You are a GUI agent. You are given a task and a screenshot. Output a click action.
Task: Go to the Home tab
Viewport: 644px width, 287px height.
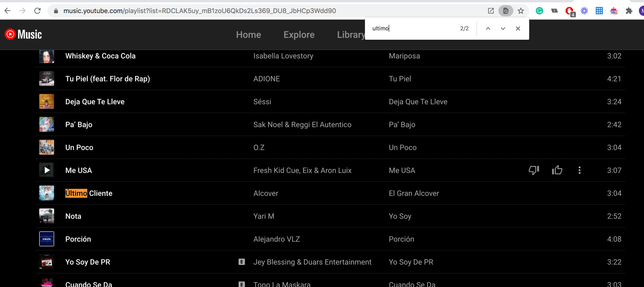click(248, 35)
